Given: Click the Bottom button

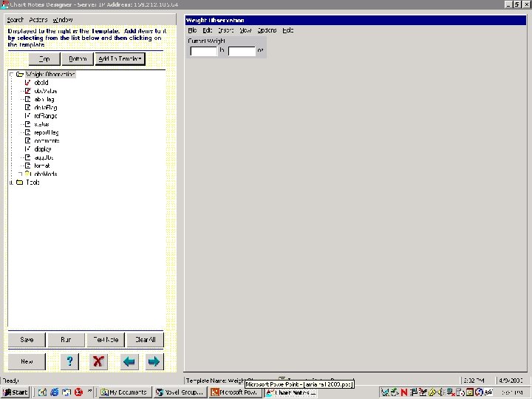Looking at the screenshot, I should pyautogui.click(x=78, y=58).
